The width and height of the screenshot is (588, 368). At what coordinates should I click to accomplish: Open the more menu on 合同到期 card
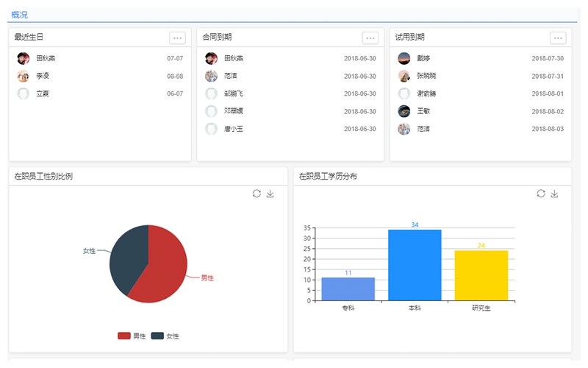370,38
